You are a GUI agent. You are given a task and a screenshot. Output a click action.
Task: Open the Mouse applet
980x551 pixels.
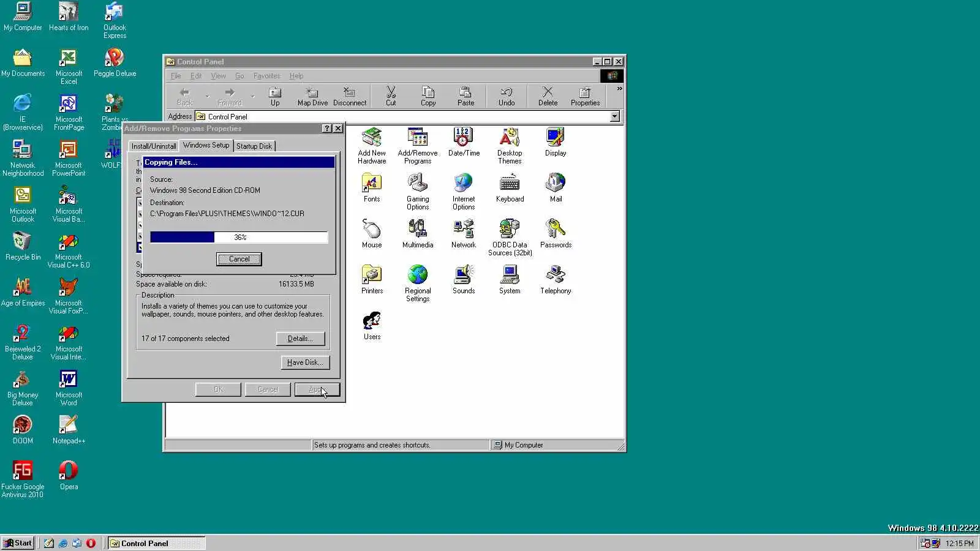click(x=372, y=234)
